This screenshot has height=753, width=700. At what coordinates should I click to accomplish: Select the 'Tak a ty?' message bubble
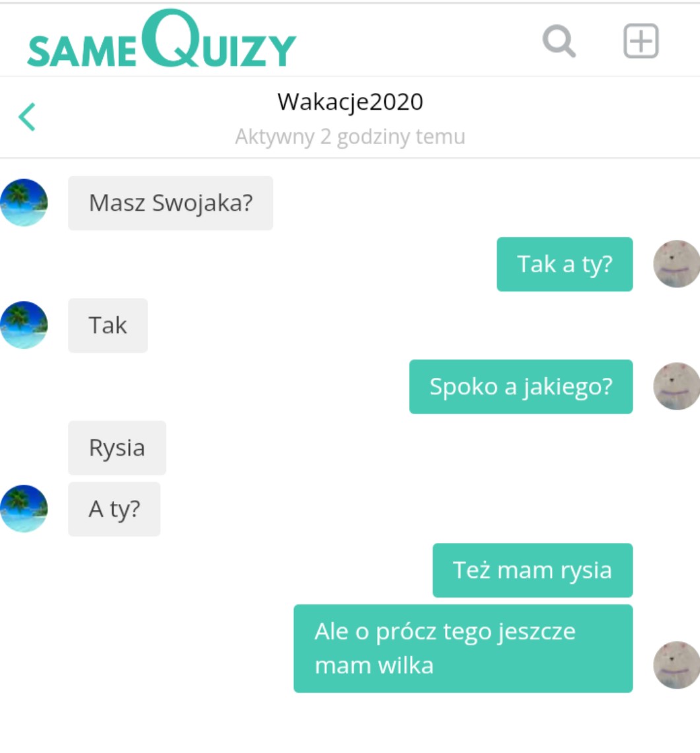[x=565, y=264]
